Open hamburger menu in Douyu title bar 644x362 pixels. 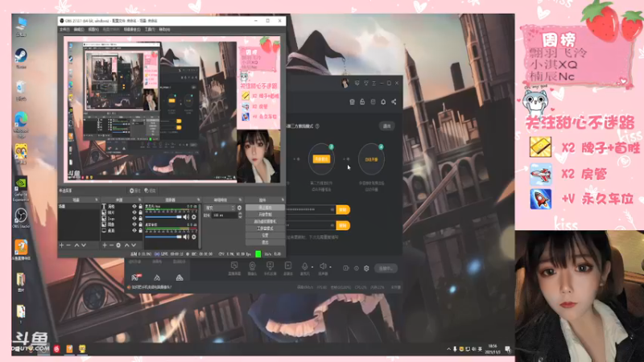[x=374, y=83]
